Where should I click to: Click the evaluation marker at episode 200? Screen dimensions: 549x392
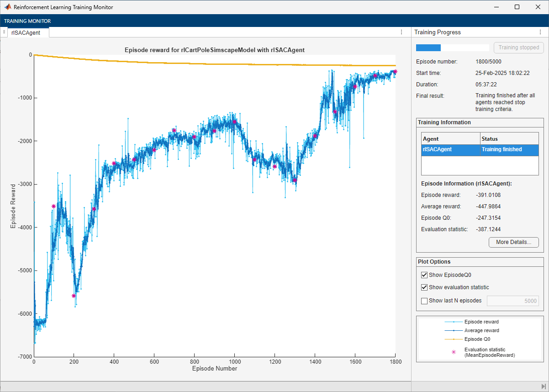coord(74,296)
